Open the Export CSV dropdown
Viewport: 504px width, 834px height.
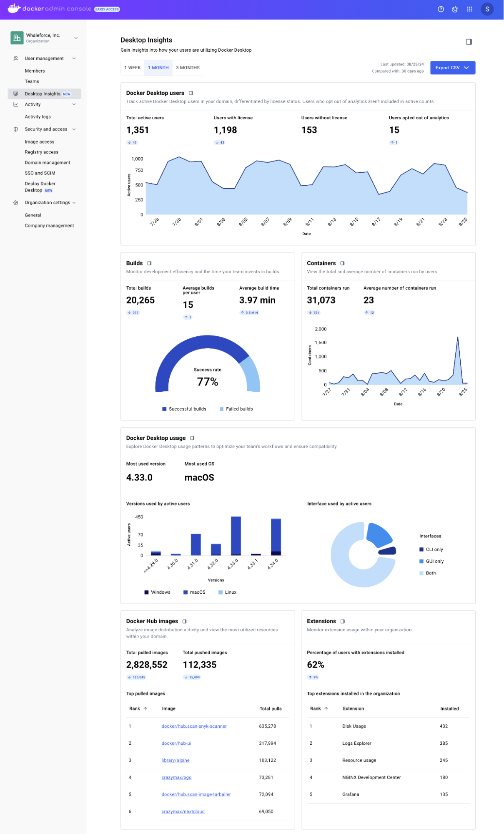point(452,68)
